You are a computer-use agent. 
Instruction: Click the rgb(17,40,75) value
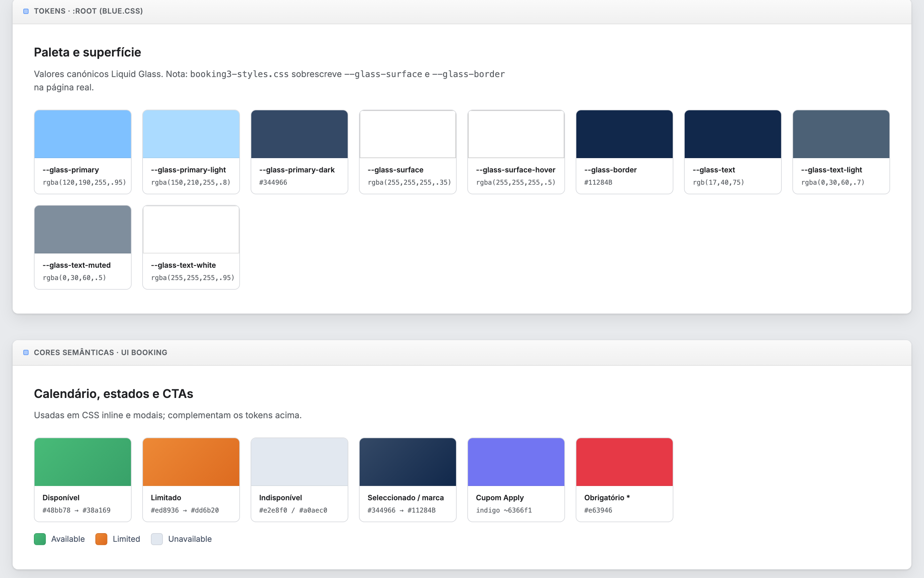tap(719, 182)
